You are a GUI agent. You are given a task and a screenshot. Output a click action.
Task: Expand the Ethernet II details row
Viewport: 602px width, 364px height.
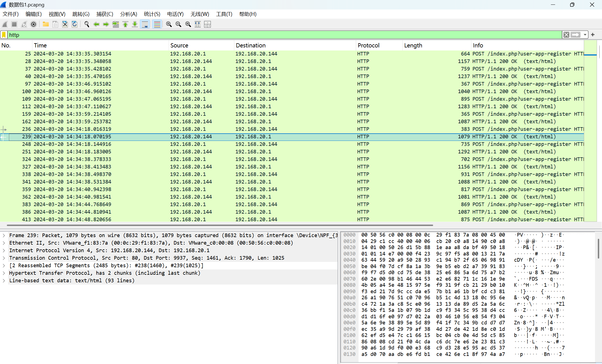(4, 243)
